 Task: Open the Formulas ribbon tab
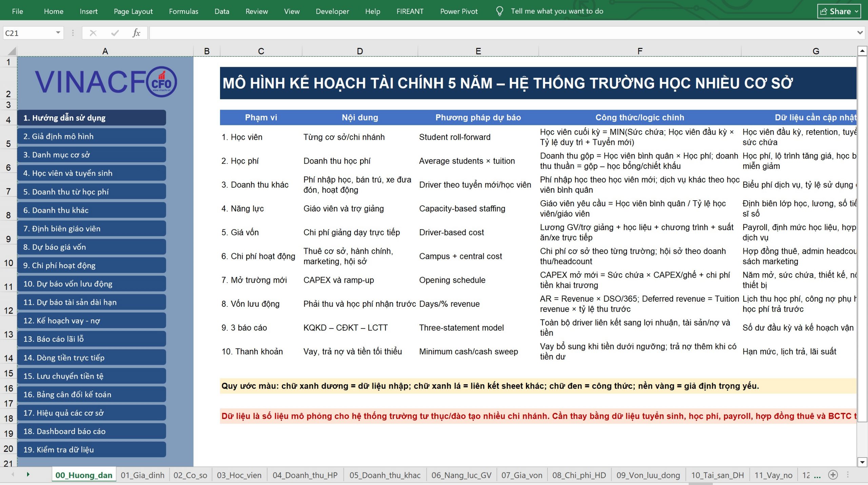[x=183, y=11]
